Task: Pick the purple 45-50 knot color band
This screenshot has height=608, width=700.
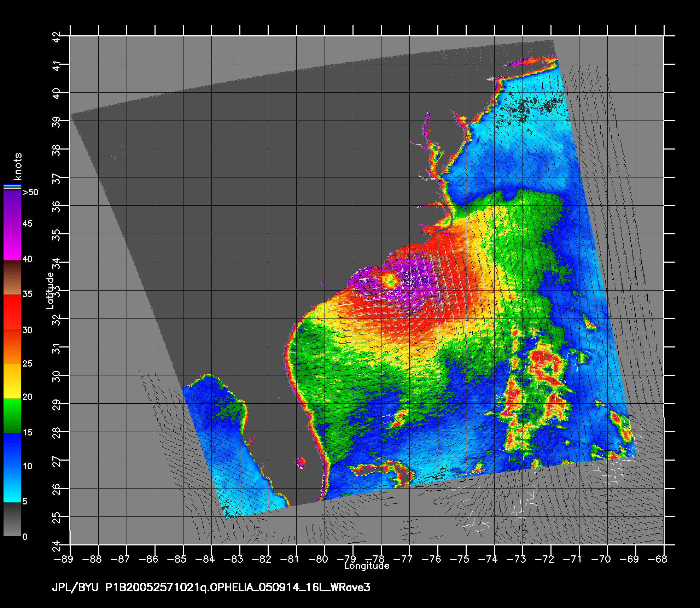Action: [x=12, y=207]
